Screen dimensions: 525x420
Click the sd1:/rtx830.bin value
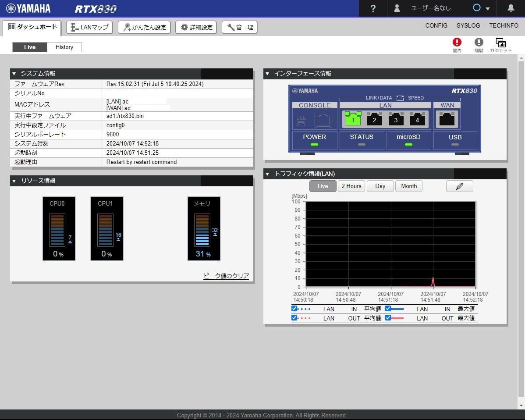click(125, 116)
